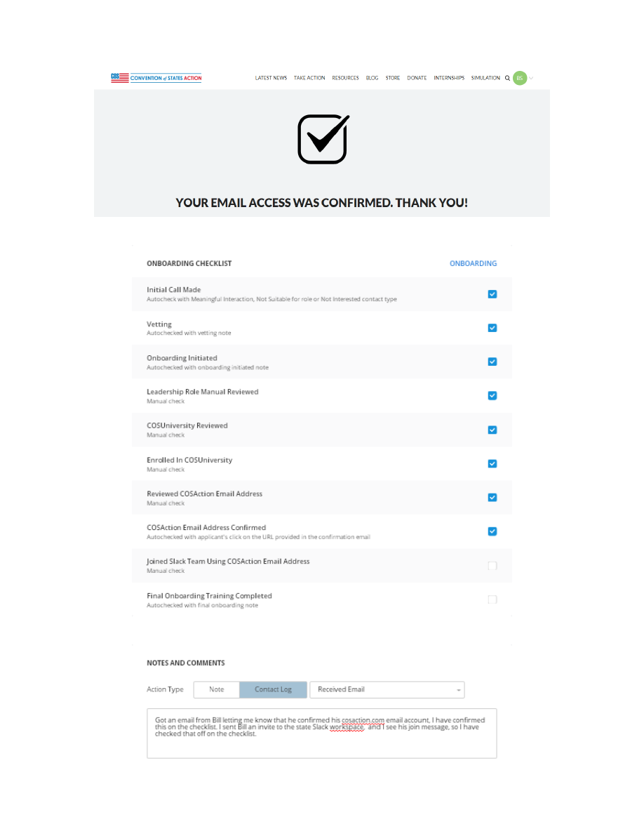
Task: Open the Received Email dropdown
Action: pyautogui.click(x=387, y=689)
